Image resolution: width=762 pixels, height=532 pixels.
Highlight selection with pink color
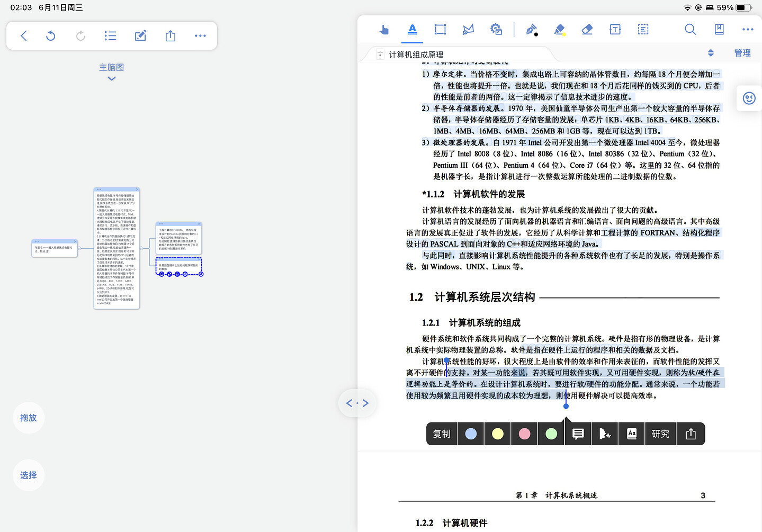[x=524, y=434]
